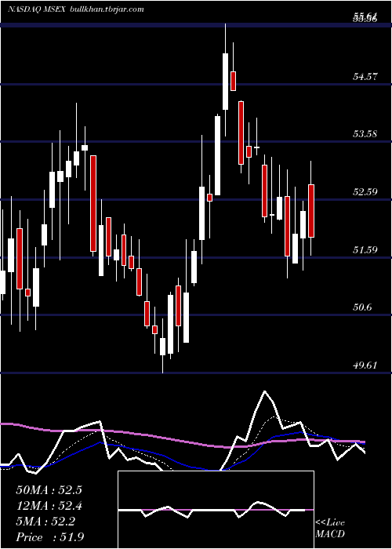Viewport: 392px width, 549px height.
Task: Select the 53.58 price axis label
Action: point(365,134)
